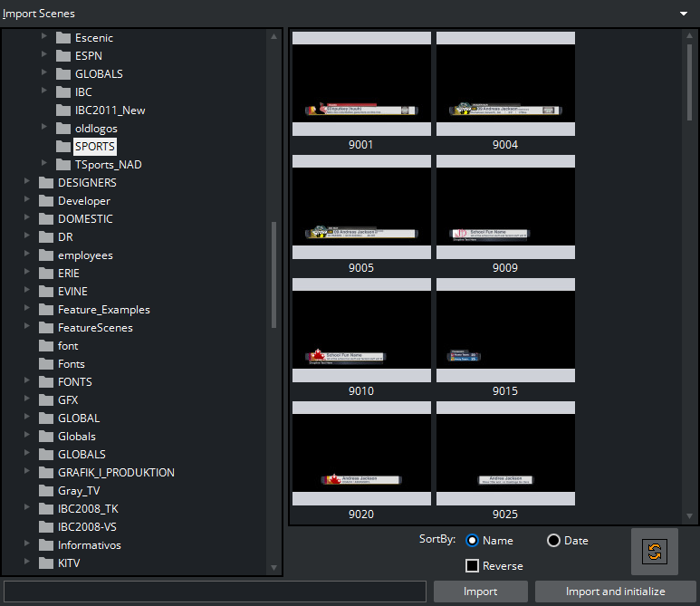Select scene thumbnail 9015
This screenshot has width=700, height=606.
[x=505, y=337]
